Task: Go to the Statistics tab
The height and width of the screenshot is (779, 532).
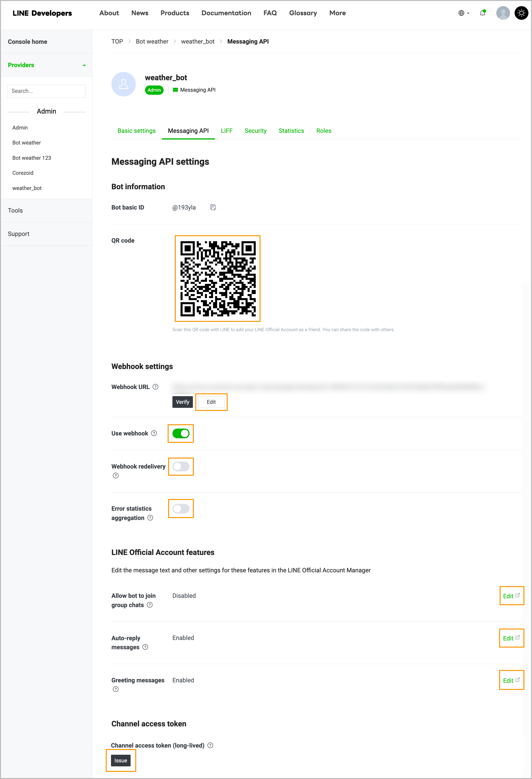Action: click(x=291, y=131)
